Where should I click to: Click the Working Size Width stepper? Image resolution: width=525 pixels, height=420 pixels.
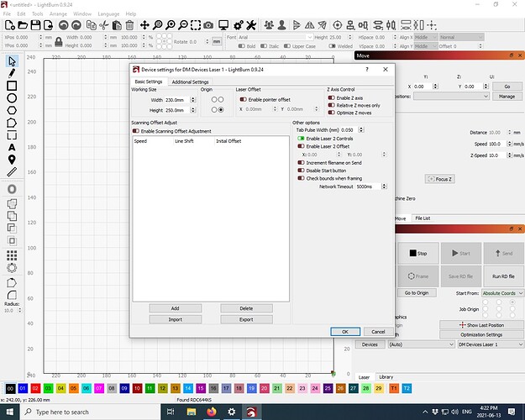193,100
